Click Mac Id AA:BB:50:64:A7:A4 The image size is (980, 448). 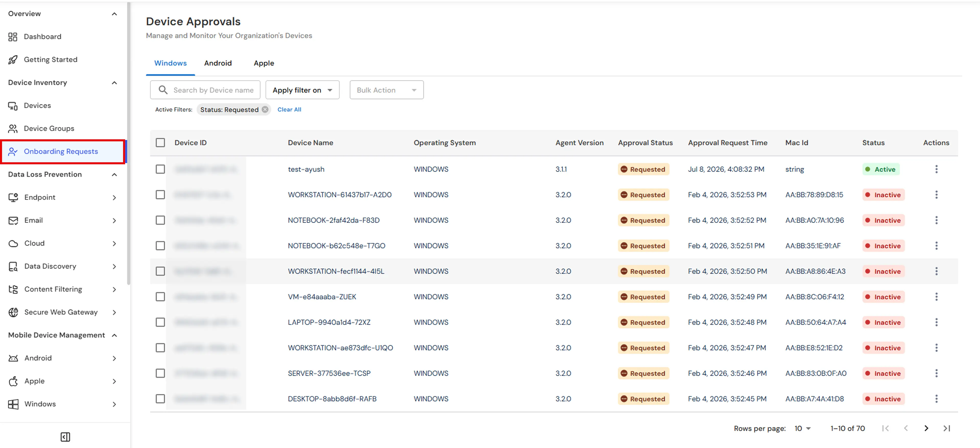click(815, 322)
